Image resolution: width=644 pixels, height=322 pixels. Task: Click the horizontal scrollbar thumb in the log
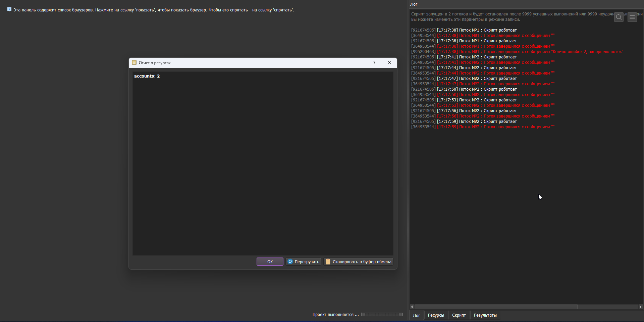tap(496, 307)
